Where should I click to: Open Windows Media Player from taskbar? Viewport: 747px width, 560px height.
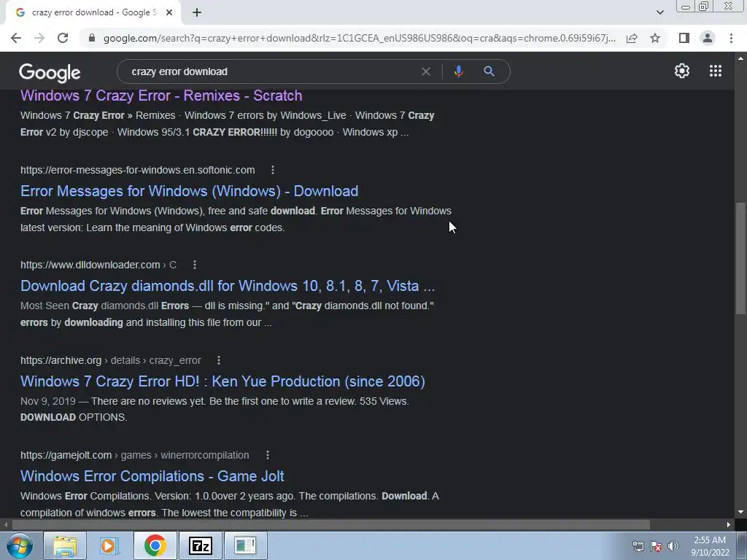(x=109, y=545)
